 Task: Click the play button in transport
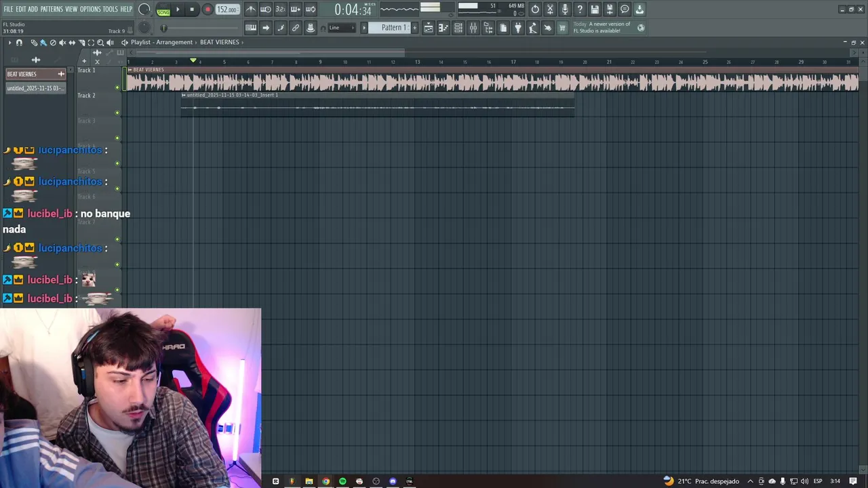pyautogui.click(x=178, y=9)
